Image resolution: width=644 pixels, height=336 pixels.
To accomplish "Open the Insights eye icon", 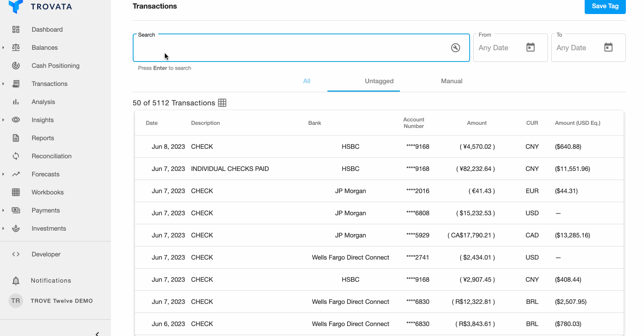I will pos(16,119).
